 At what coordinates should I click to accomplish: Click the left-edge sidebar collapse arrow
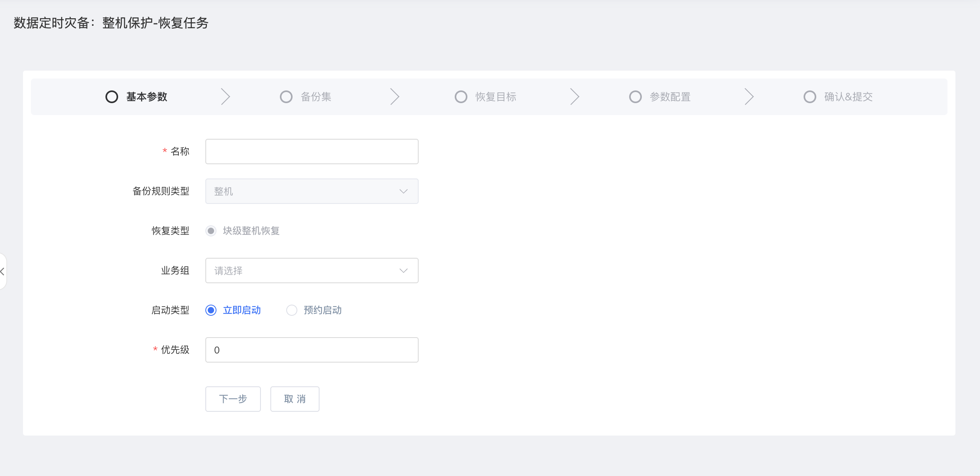3,272
